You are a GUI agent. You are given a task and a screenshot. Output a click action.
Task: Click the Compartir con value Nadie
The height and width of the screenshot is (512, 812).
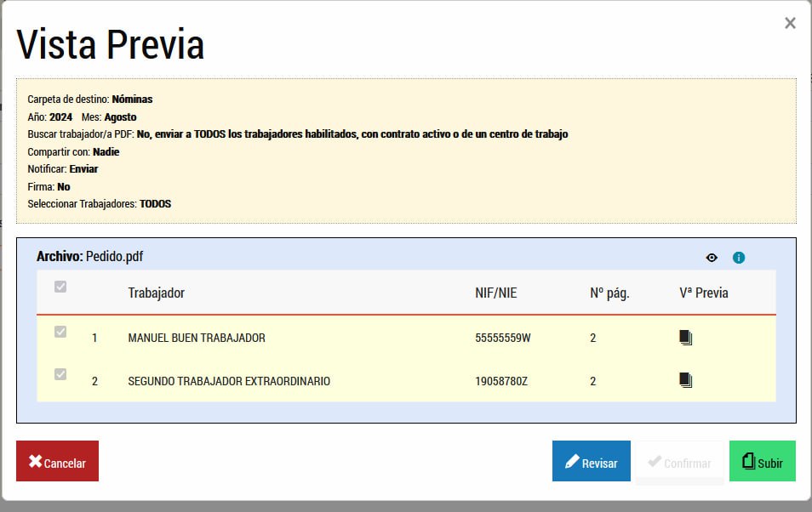pos(106,151)
